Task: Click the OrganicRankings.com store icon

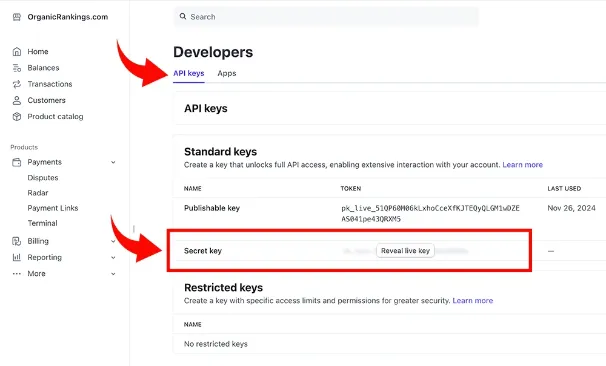Action: coord(17,17)
